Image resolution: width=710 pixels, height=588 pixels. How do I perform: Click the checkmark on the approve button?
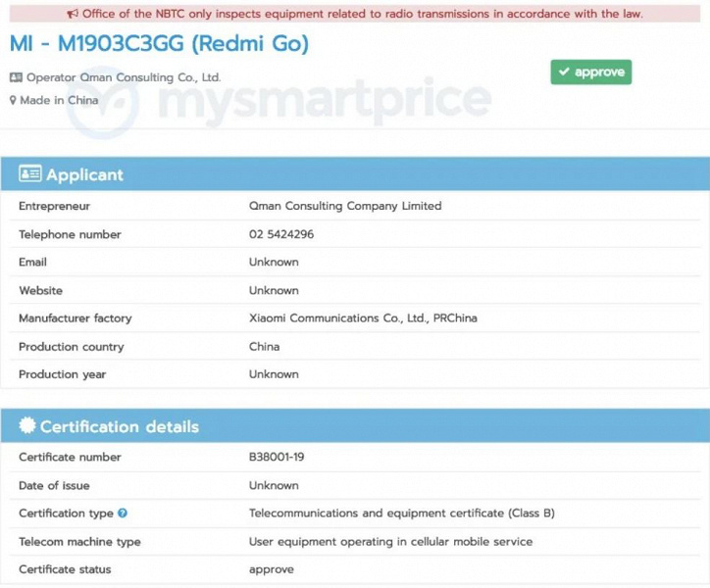tap(564, 72)
